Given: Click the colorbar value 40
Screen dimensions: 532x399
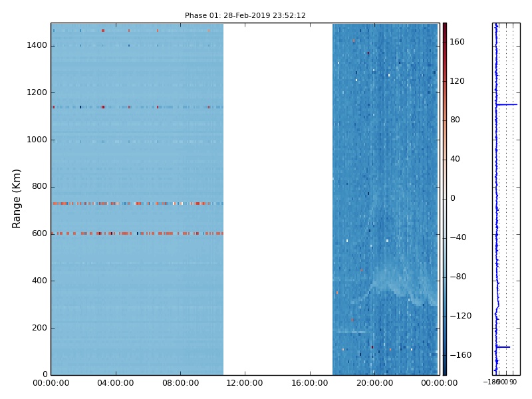Looking at the screenshot, I should tap(455, 159).
